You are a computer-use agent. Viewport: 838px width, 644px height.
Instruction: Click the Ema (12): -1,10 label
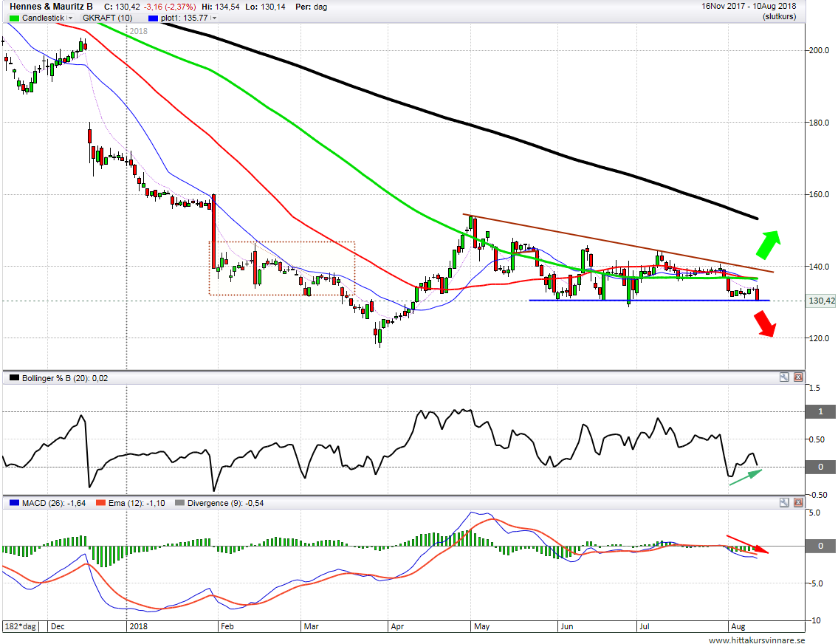[137, 503]
